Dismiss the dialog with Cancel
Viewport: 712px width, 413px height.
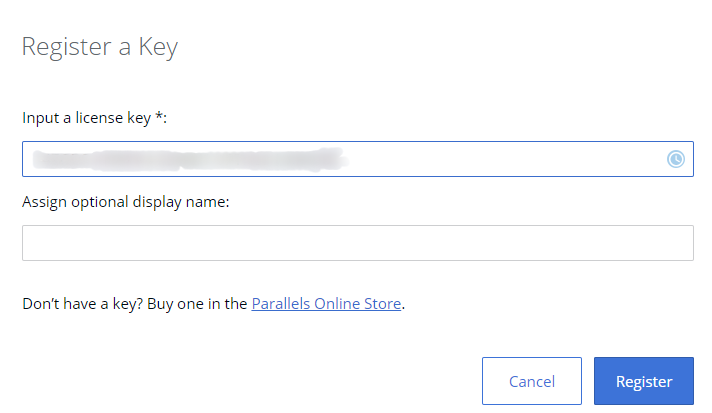pyautogui.click(x=531, y=381)
